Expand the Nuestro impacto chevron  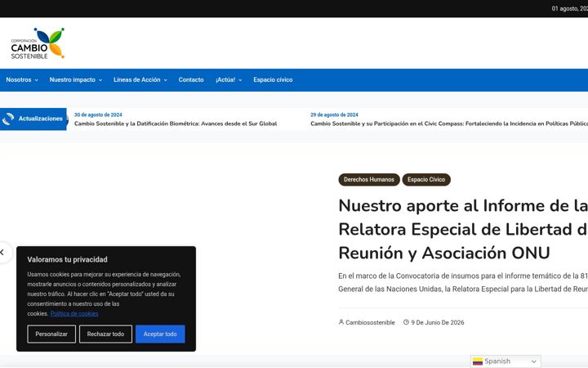[100, 80]
